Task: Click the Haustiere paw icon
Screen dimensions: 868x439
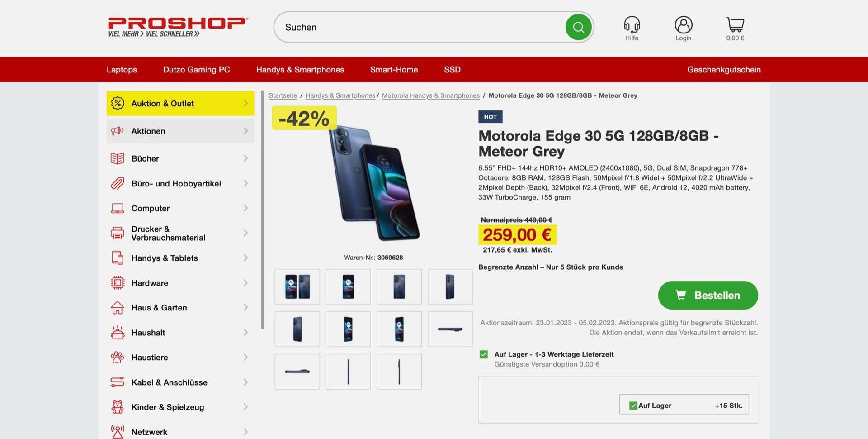Action: (118, 357)
